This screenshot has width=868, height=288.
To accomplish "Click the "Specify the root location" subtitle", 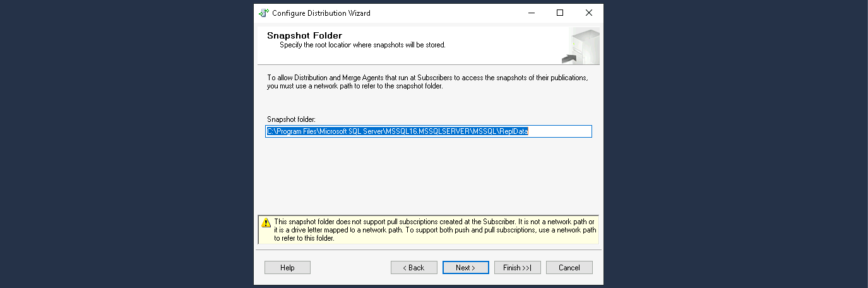I will 362,45.
